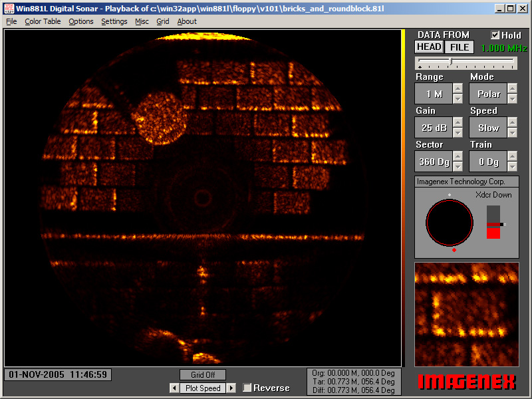Viewport: 532px width, 399px height.
Task: Disable the Hold checkbox
Action: tap(494, 35)
